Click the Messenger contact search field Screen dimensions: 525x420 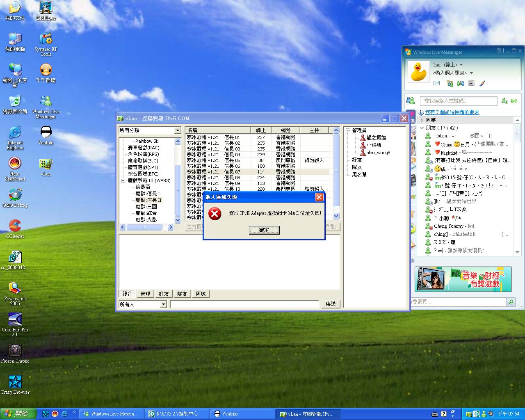(x=458, y=101)
